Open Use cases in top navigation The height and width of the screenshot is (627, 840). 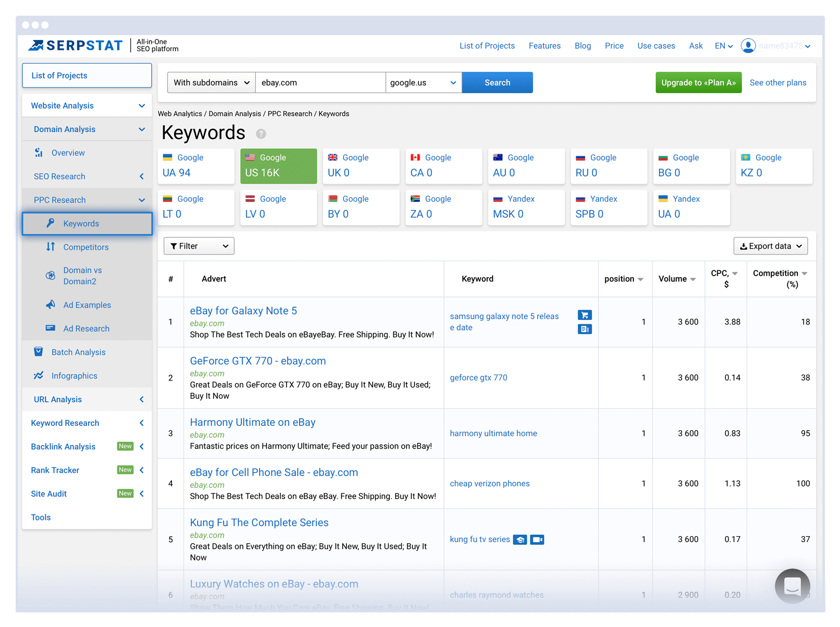[656, 46]
